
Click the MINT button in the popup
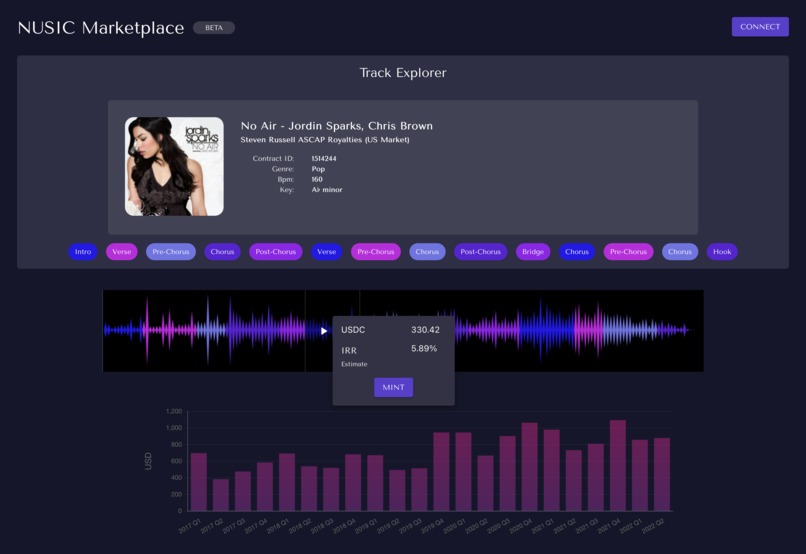(x=393, y=387)
